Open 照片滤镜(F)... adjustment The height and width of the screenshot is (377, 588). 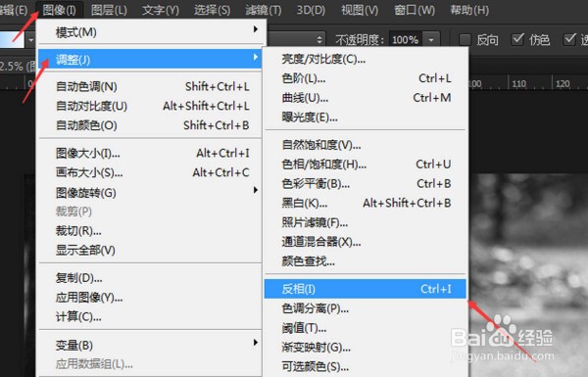click(365, 222)
